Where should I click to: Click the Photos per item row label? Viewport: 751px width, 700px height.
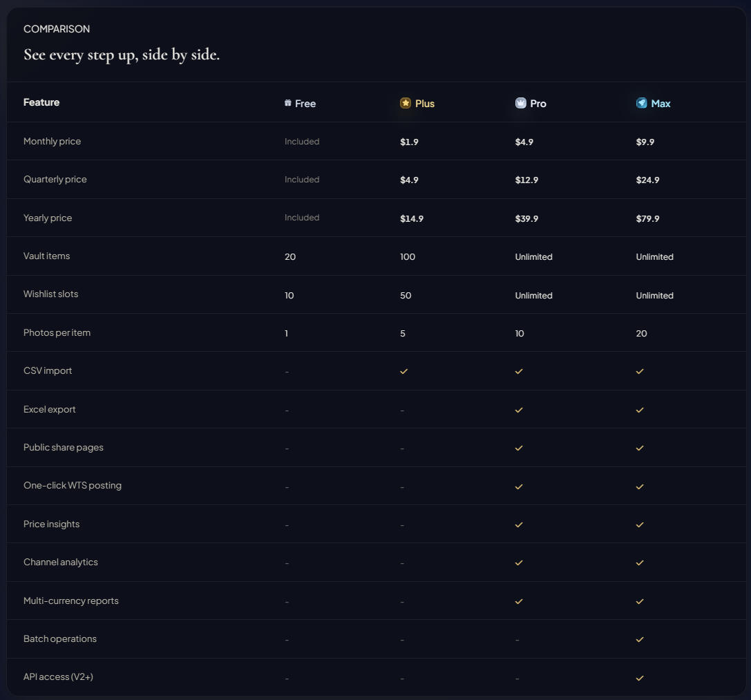coord(57,332)
